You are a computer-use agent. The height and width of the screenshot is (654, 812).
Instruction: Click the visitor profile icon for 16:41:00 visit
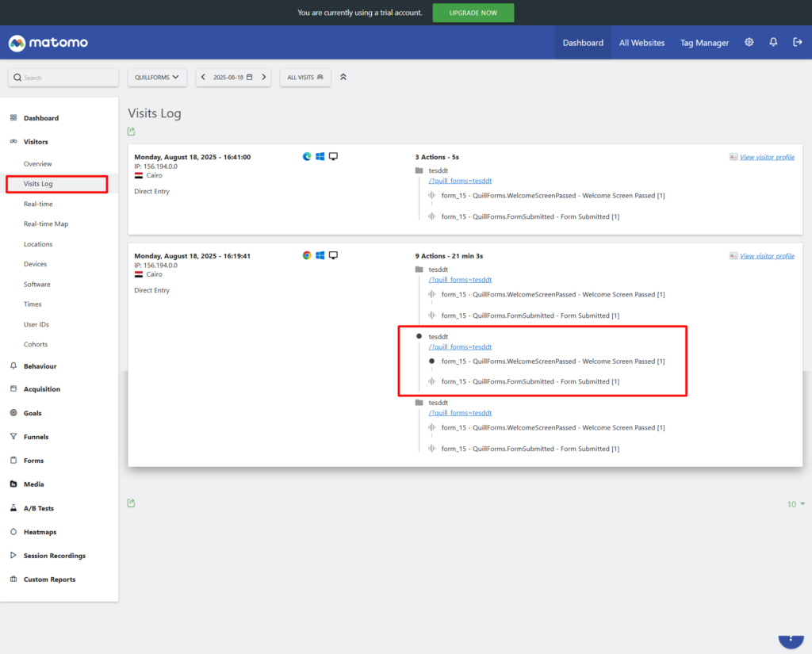tap(733, 157)
